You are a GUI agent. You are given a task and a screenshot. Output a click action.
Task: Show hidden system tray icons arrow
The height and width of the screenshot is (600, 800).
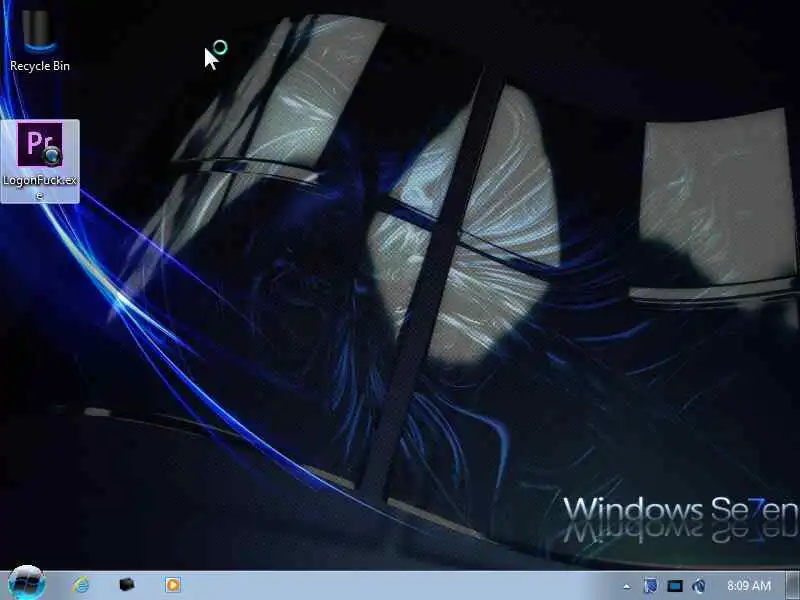click(x=627, y=586)
